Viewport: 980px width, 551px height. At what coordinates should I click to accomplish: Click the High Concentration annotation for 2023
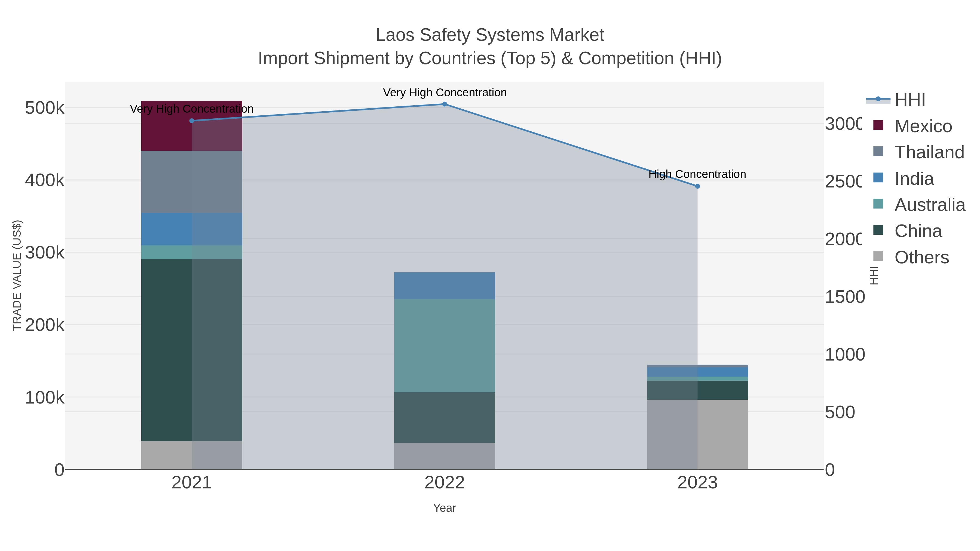697,174
